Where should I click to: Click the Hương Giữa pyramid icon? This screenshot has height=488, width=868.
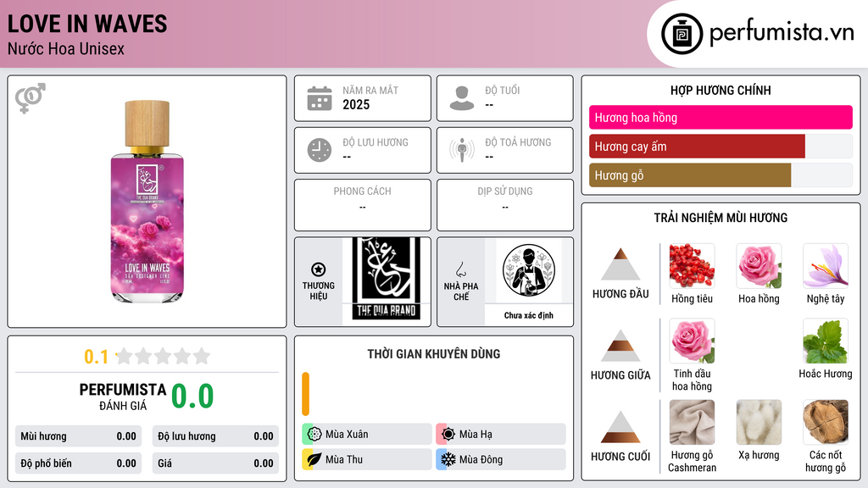[620, 346]
